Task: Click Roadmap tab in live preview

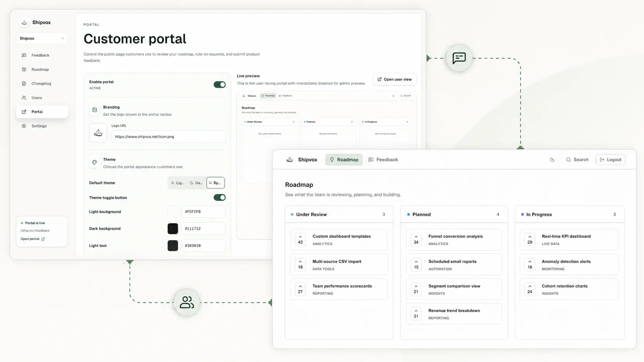Action: tap(268, 96)
